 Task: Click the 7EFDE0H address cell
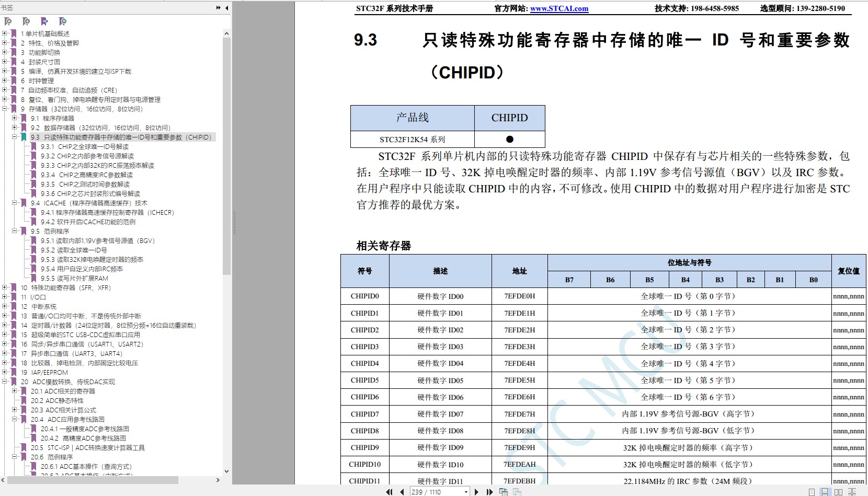(x=520, y=296)
